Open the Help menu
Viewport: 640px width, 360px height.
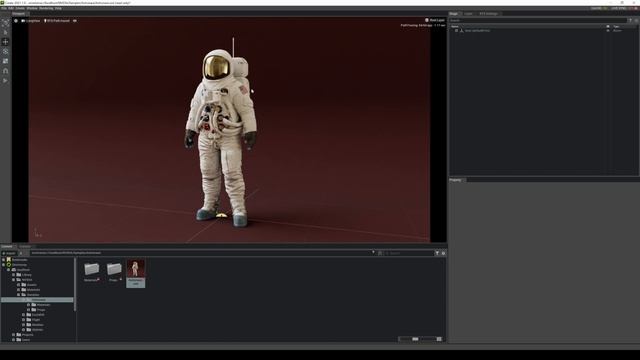pyautogui.click(x=58, y=8)
